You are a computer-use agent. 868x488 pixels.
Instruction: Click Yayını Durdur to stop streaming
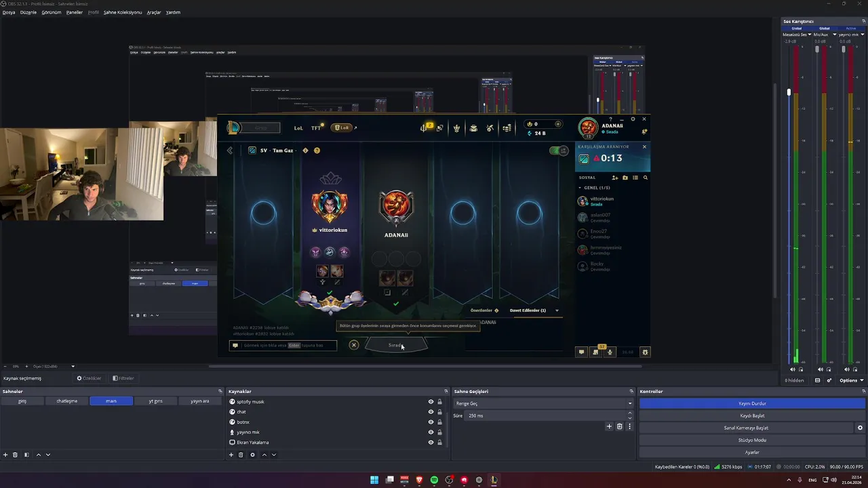tap(752, 403)
